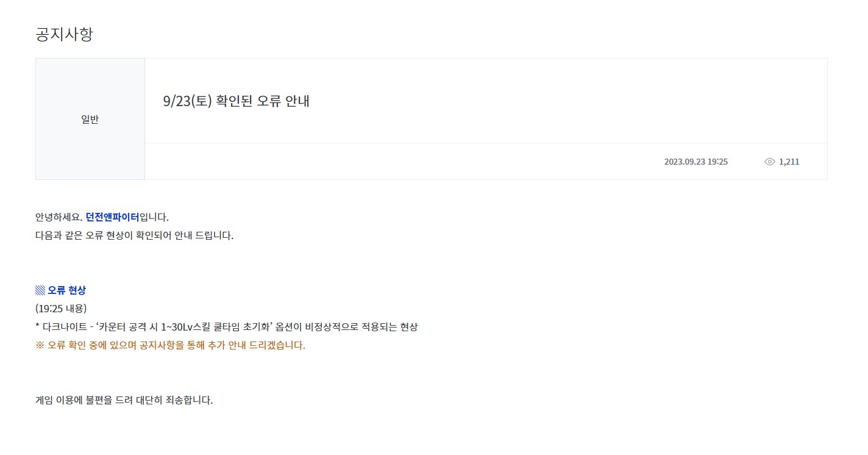Click the eye icon beside the view count
This screenshot has width=868, height=455.
pos(769,162)
